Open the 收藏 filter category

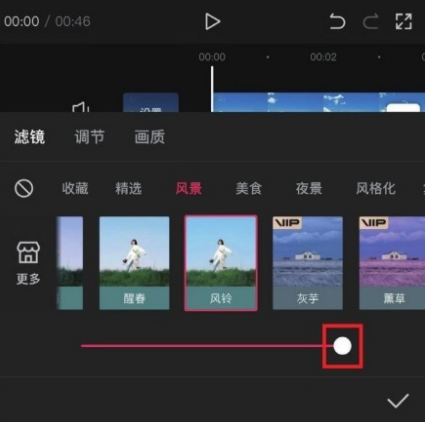tap(75, 188)
